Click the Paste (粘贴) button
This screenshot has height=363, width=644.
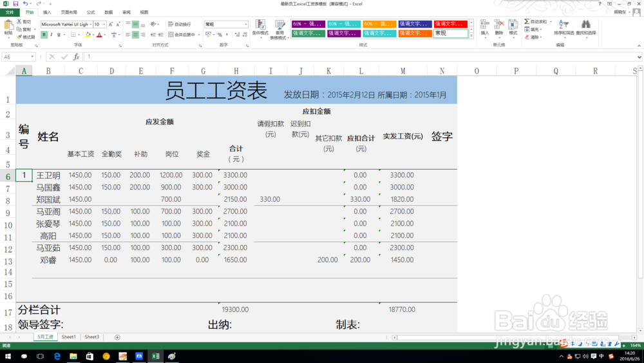pos(8,28)
